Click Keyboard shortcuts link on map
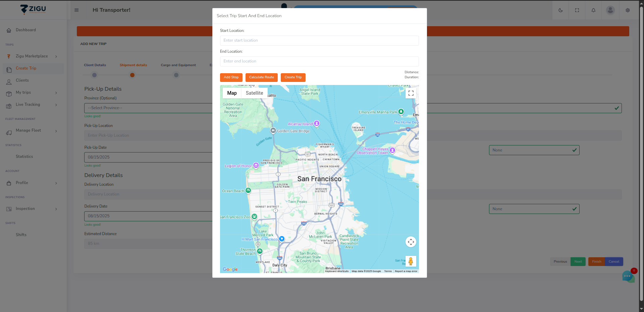This screenshot has height=312, width=644. [x=337, y=271]
